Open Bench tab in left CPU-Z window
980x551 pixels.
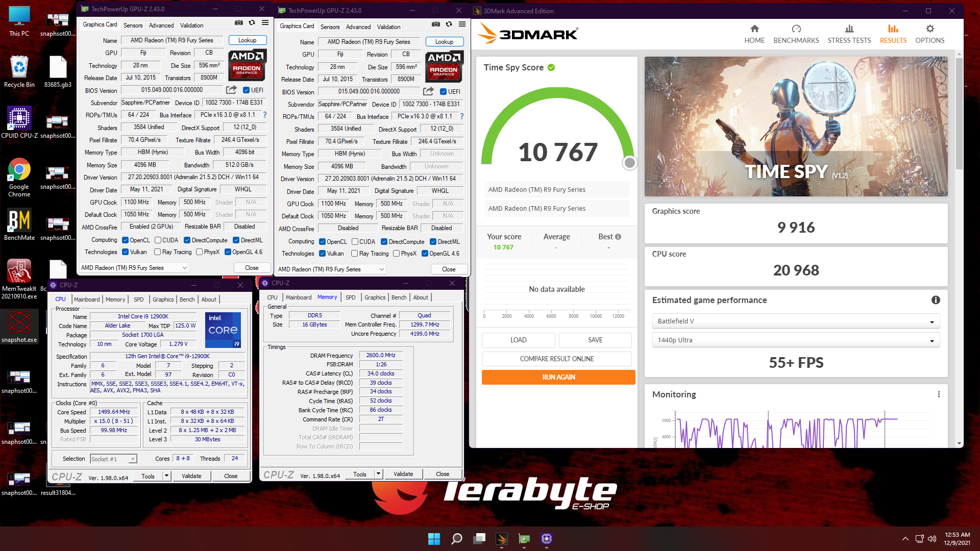[x=187, y=299]
